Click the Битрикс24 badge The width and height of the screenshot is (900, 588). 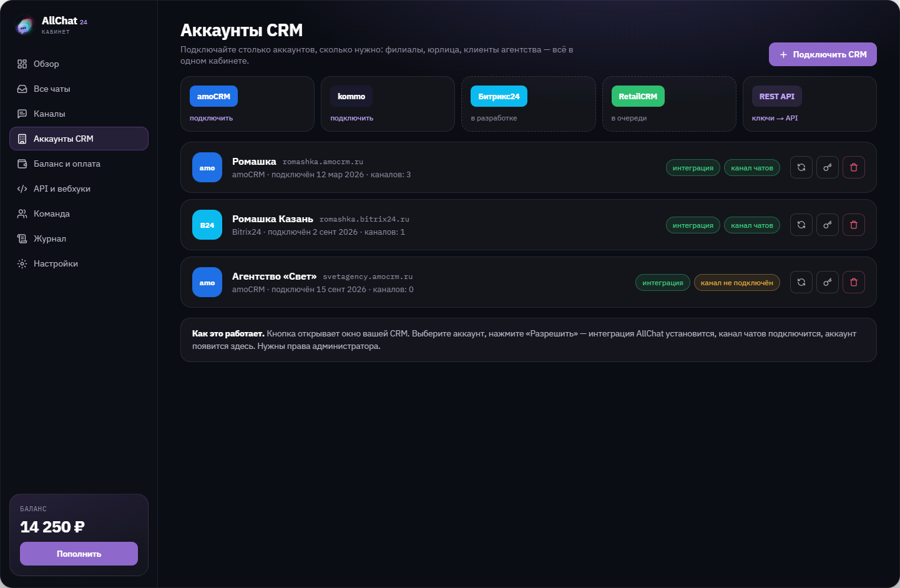(499, 96)
